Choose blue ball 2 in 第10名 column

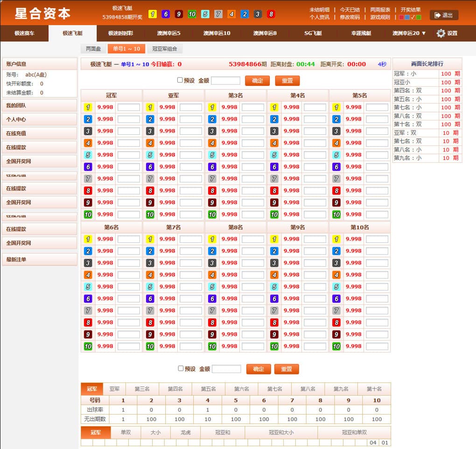pyautogui.click(x=336, y=251)
